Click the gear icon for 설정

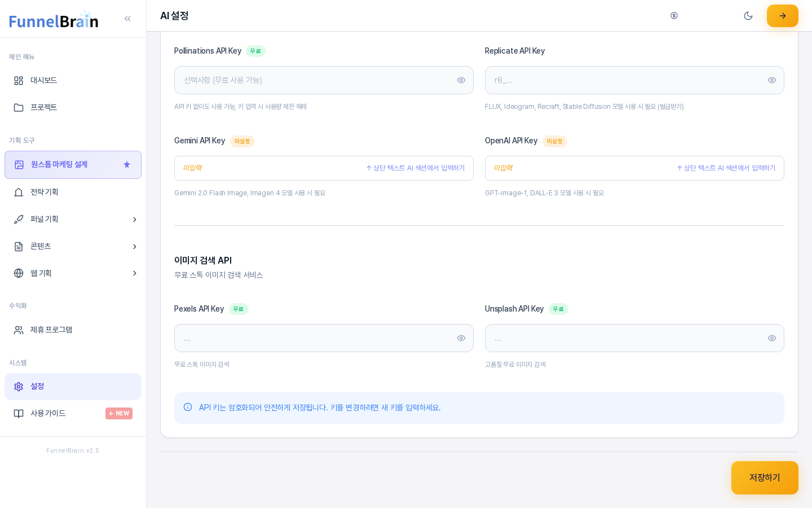pyautogui.click(x=19, y=387)
